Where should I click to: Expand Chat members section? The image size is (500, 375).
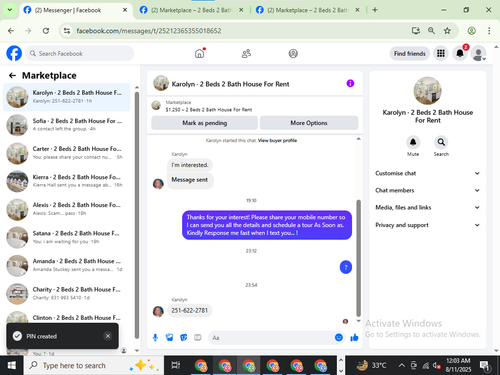click(427, 190)
